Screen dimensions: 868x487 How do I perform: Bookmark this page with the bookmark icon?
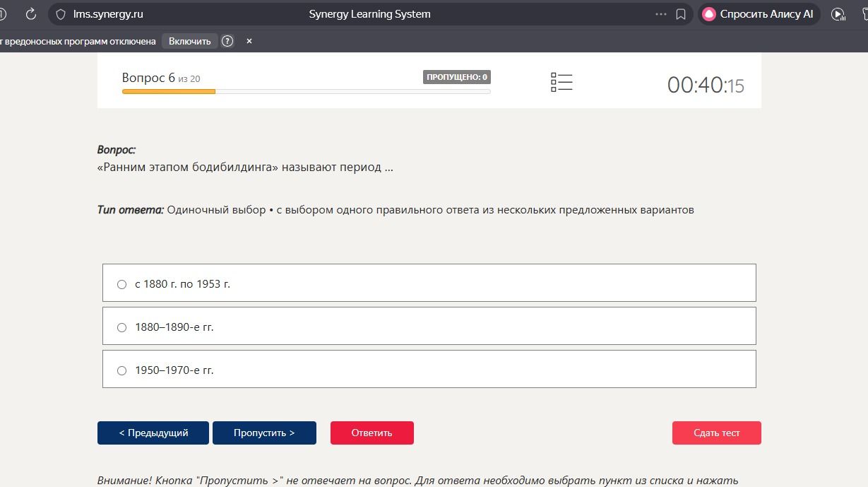point(681,13)
